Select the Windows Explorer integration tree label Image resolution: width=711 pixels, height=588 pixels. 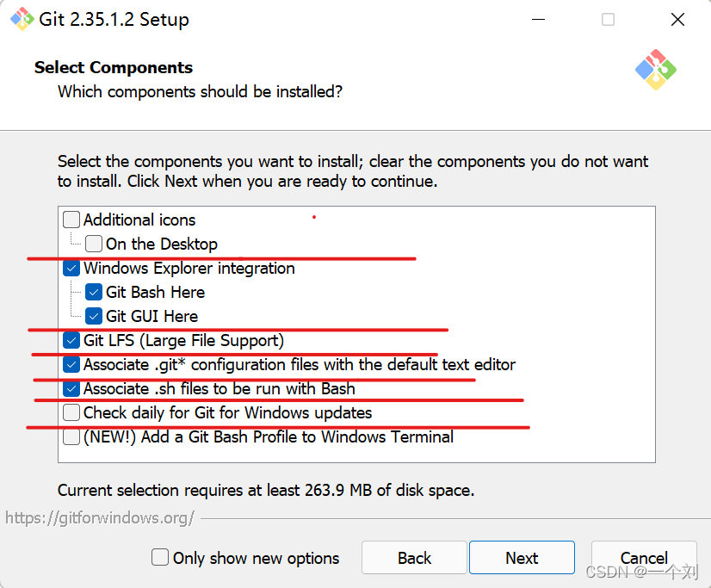pyautogui.click(x=189, y=268)
